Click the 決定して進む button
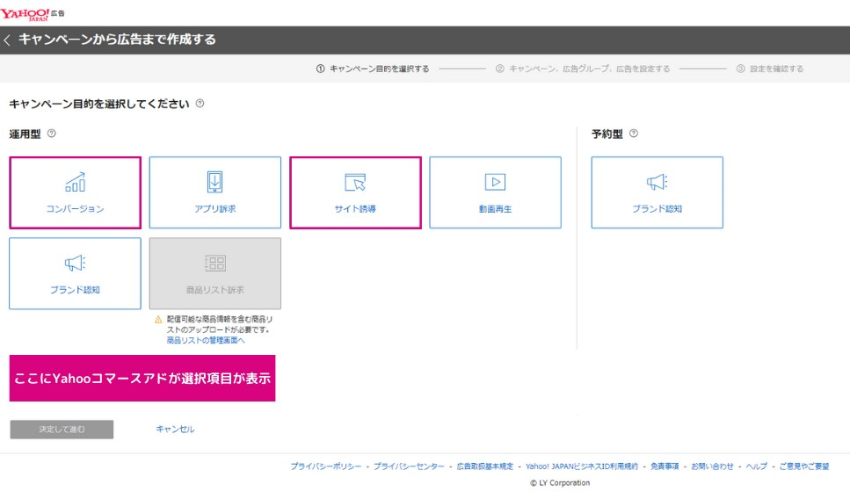This screenshot has width=850, height=499. click(62, 430)
